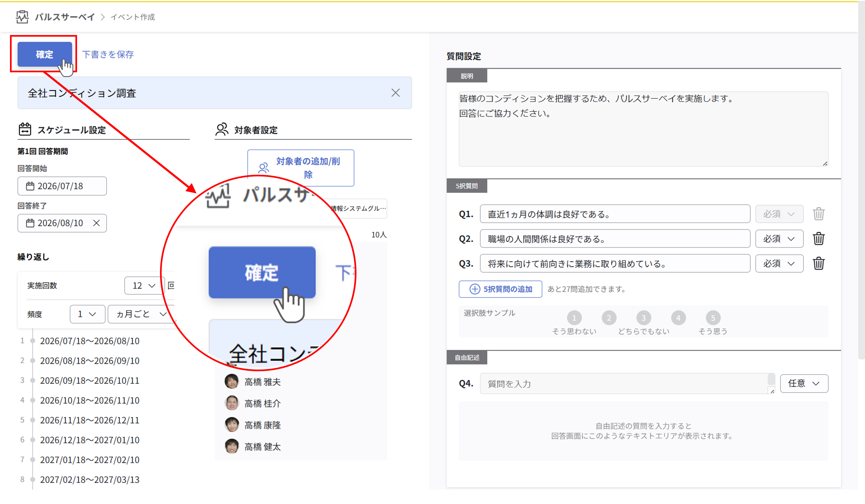Edit Q3 question about 将来に向けて前向き

615,263
